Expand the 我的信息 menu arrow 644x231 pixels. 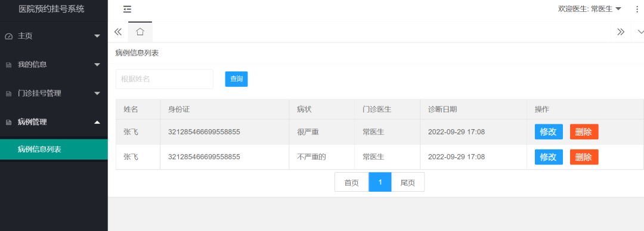tap(97, 65)
